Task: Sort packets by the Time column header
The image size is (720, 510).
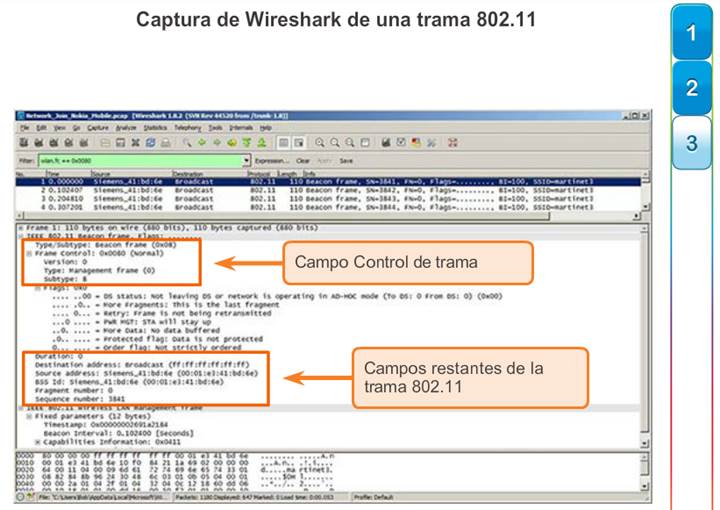Action: pyautogui.click(x=68, y=174)
